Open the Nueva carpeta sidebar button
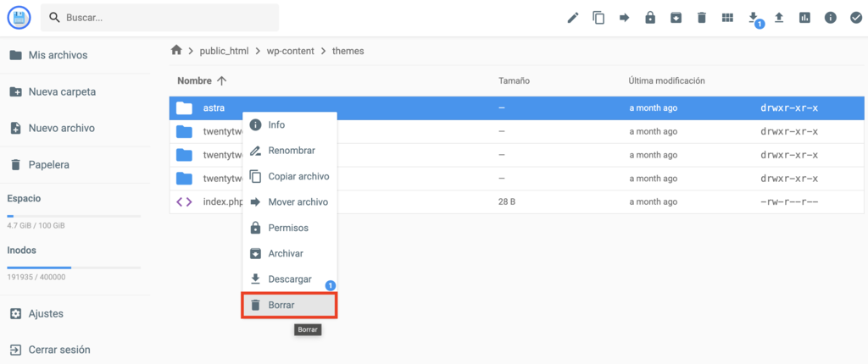This screenshot has height=364, width=868. tap(62, 91)
